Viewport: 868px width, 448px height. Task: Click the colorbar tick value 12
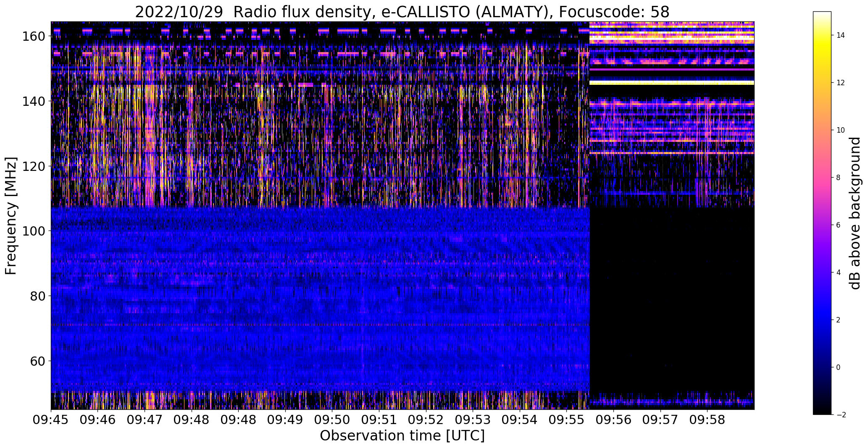point(841,83)
